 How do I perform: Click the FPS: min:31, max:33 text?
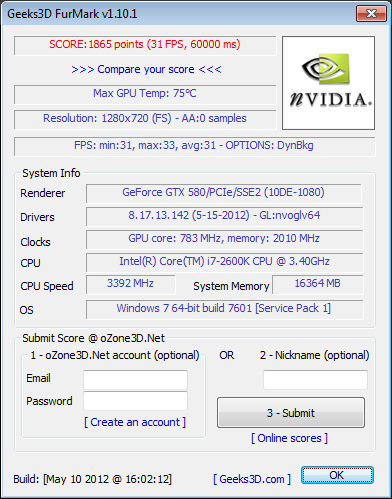(193, 145)
